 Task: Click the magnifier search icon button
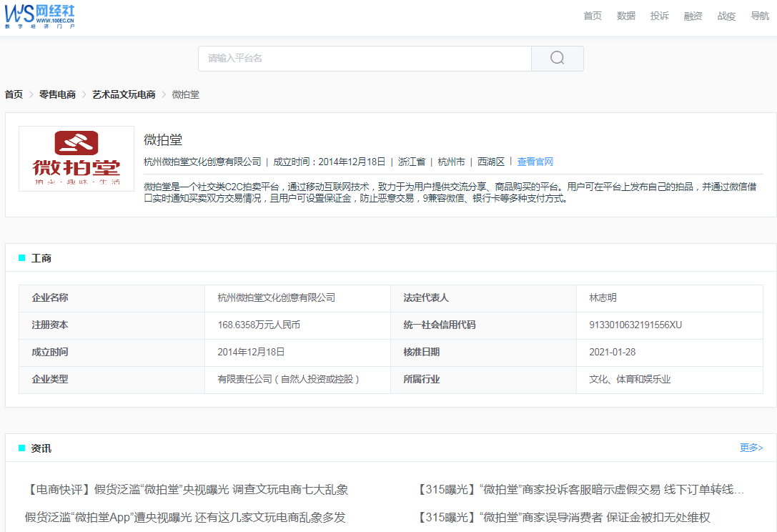coord(557,59)
